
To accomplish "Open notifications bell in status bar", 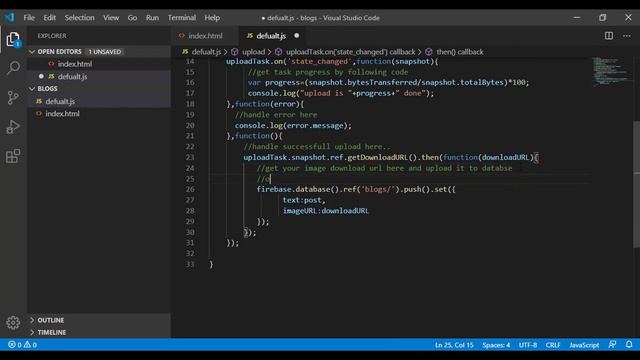I will (629, 344).
